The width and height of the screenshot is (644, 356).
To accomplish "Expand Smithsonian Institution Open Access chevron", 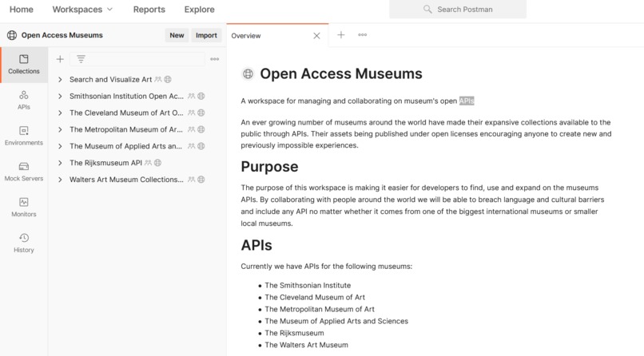I will [x=60, y=96].
